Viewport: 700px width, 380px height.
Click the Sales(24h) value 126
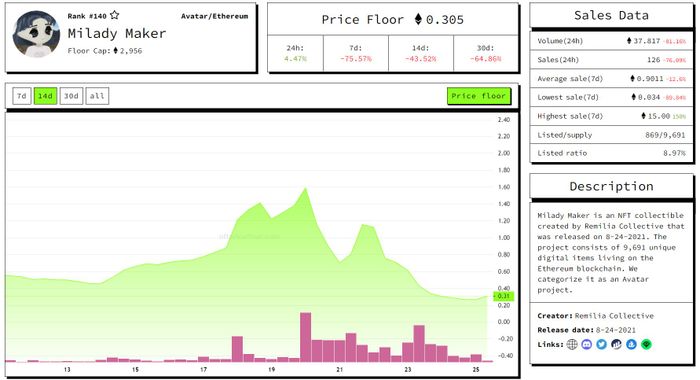pyautogui.click(x=654, y=59)
